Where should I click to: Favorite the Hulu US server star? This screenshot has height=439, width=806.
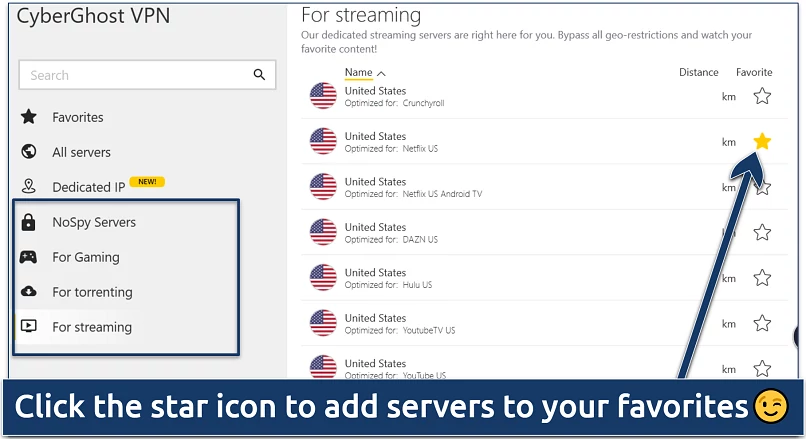point(762,278)
